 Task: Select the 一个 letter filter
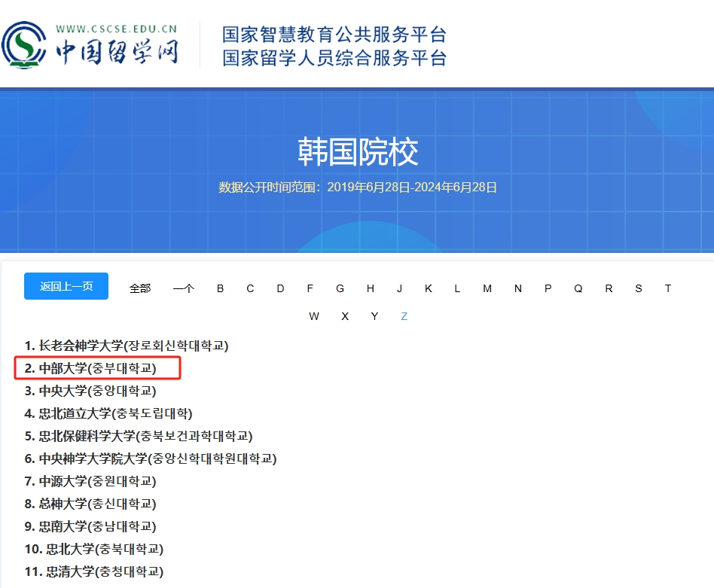184,288
